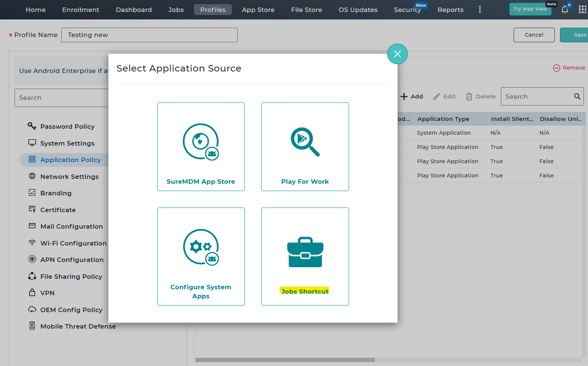
Task: Open the Configure System Apps gear icon
Action: 201,247
